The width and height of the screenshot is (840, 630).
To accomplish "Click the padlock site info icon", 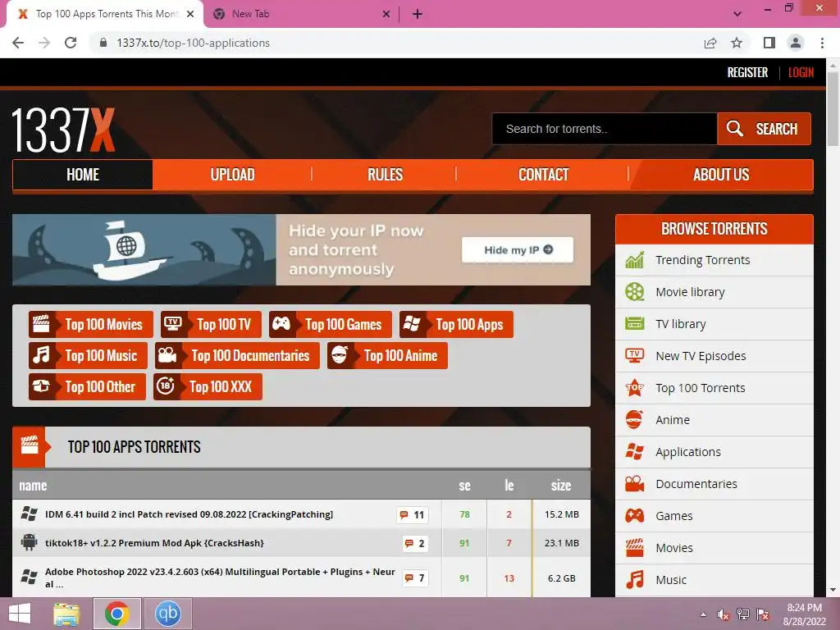I will point(103,43).
